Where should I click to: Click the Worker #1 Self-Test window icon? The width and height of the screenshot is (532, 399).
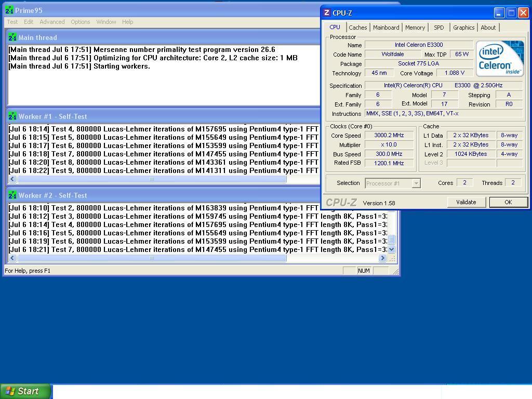pos(12,116)
